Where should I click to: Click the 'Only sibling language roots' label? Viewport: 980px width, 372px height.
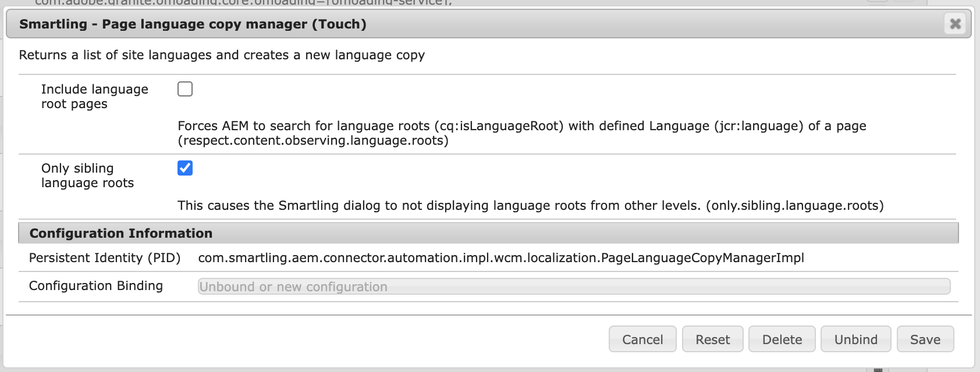87,176
